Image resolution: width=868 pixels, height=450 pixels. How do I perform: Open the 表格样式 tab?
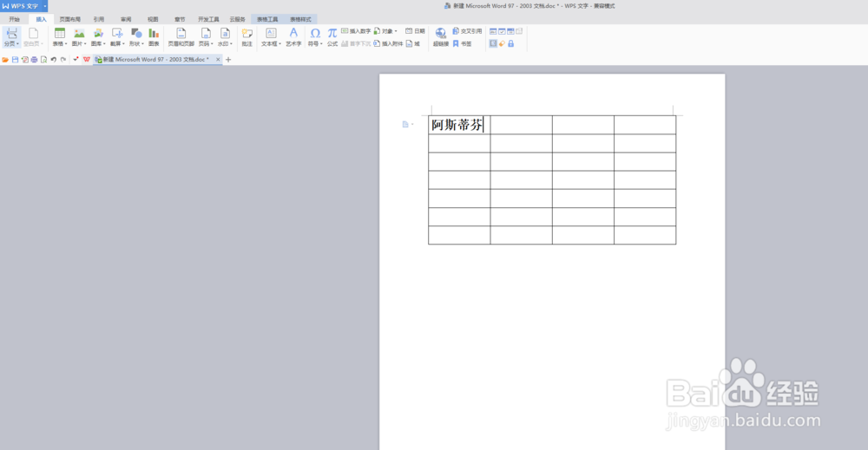tap(300, 19)
